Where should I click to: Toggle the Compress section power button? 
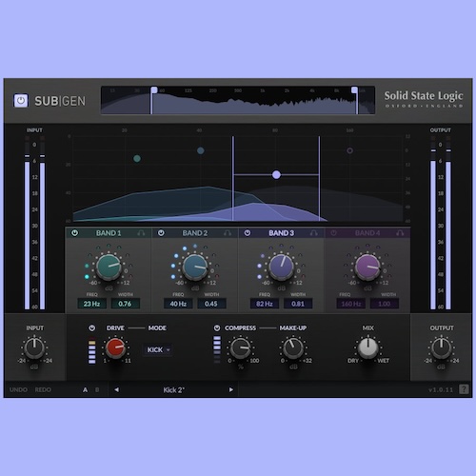click(217, 327)
